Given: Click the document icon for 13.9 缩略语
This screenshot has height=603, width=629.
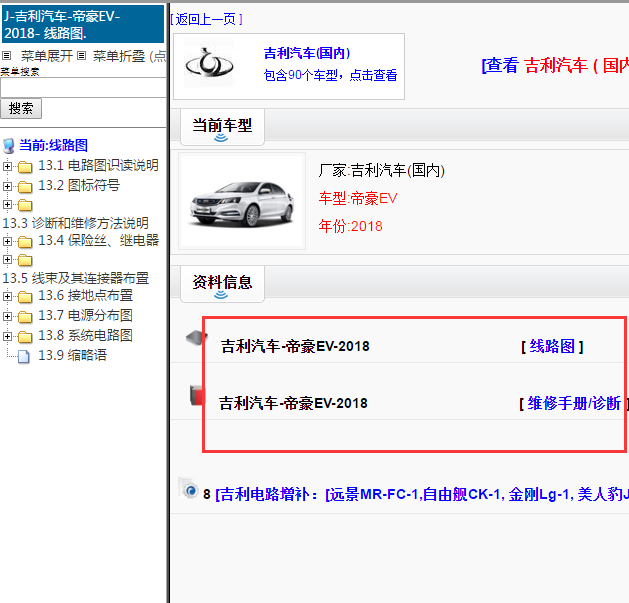Looking at the screenshot, I should point(24,356).
